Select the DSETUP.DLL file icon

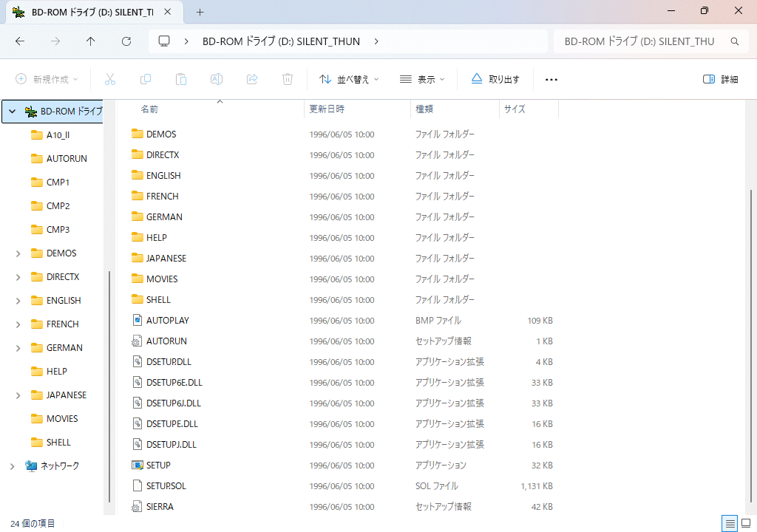[x=138, y=361]
